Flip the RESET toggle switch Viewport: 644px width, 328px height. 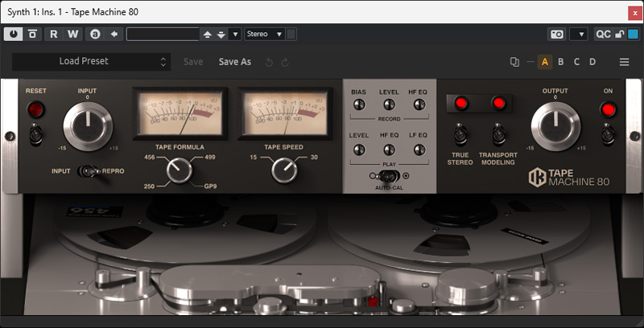[35, 134]
